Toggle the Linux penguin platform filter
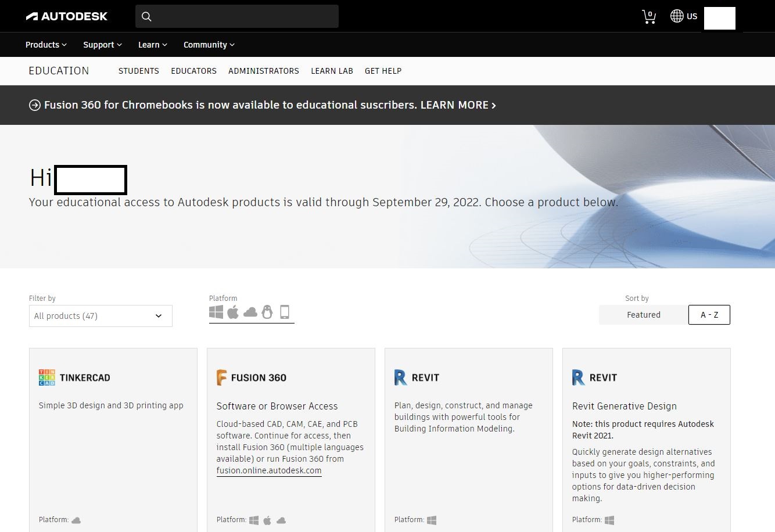Viewport: 775px width, 532px height. pos(267,312)
